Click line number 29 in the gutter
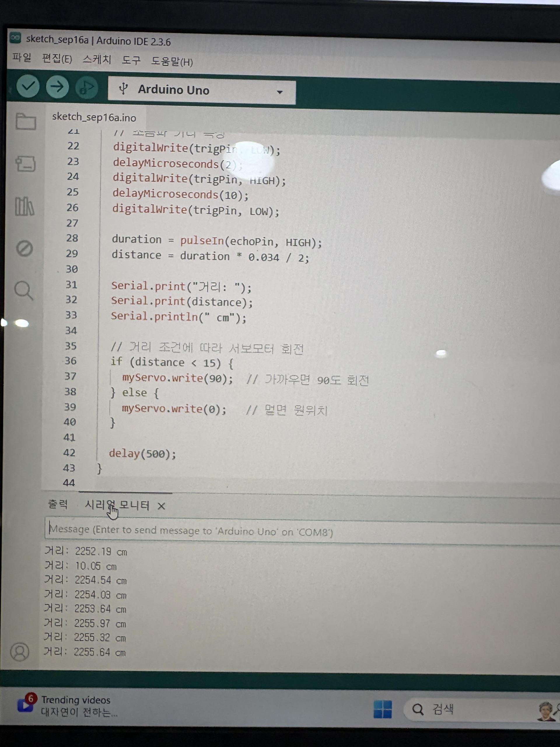This screenshot has height=747, width=560. click(72, 254)
